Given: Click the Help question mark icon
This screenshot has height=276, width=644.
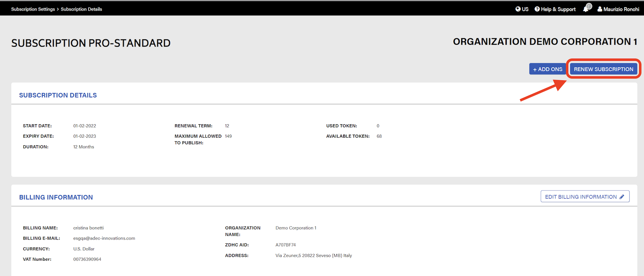Looking at the screenshot, I should 537,9.
